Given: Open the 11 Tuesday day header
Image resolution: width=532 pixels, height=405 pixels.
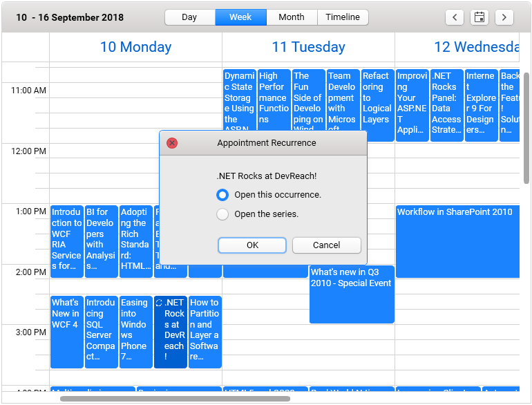Looking at the screenshot, I should point(308,47).
